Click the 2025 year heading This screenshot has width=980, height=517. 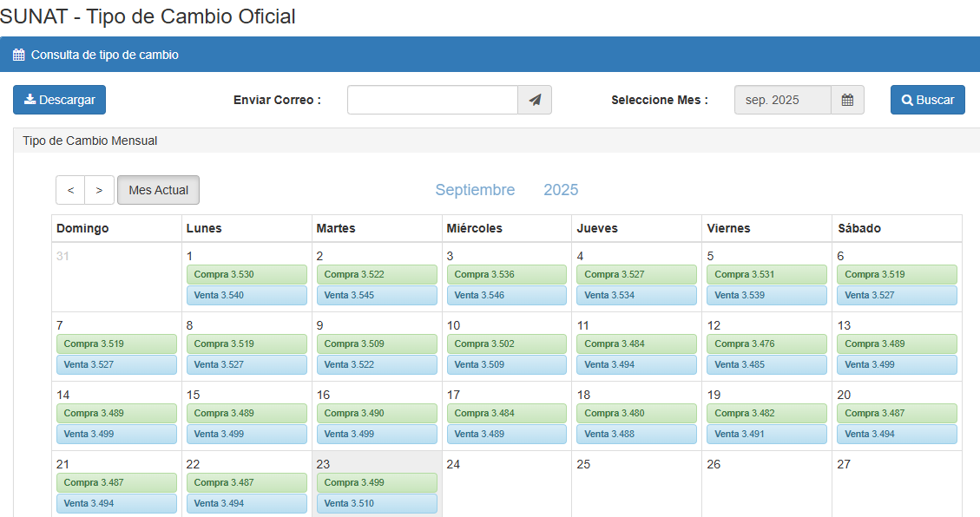coord(561,190)
